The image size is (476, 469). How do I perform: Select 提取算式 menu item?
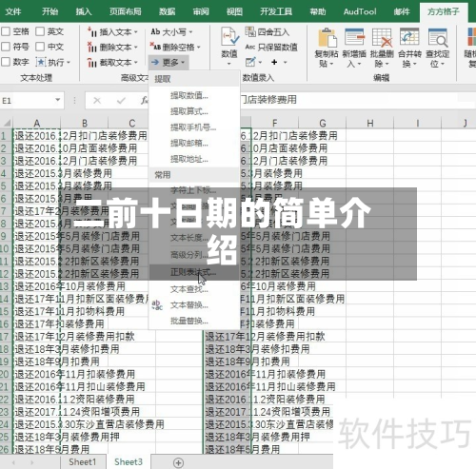click(x=193, y=111)
